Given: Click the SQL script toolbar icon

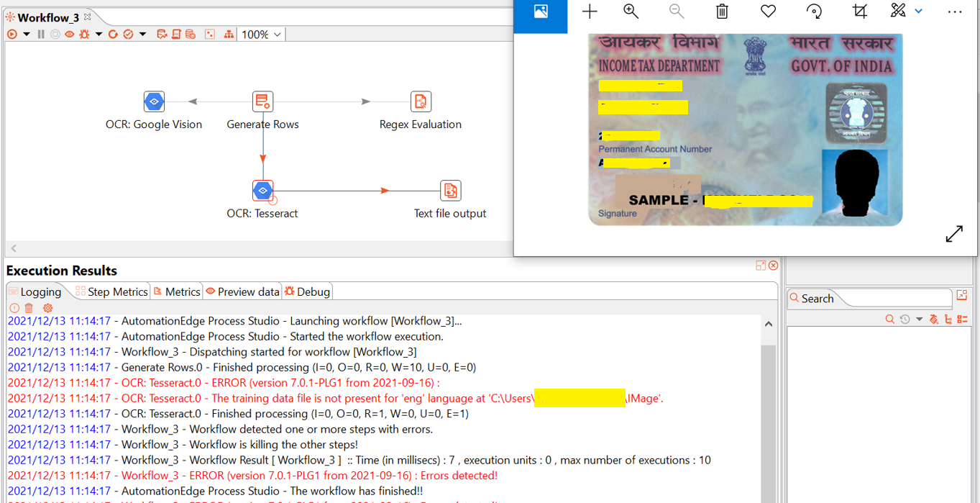Looking at the screenshot, I should click(176, 34).
